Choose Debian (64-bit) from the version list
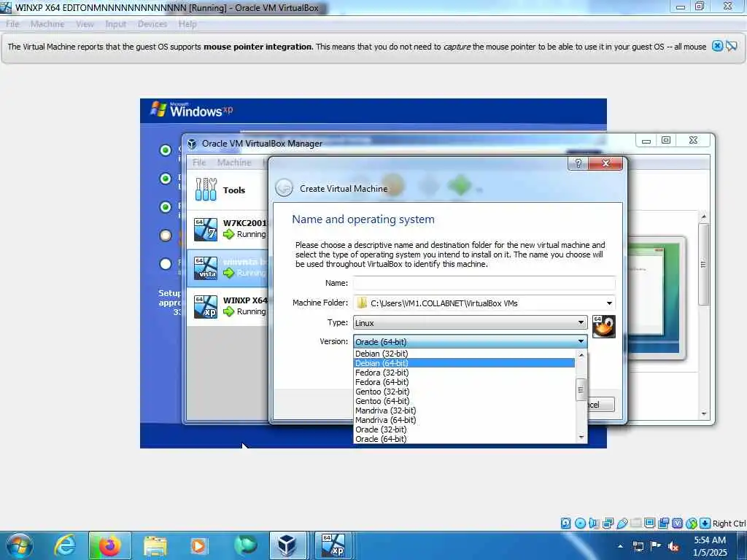 (465, 363)
